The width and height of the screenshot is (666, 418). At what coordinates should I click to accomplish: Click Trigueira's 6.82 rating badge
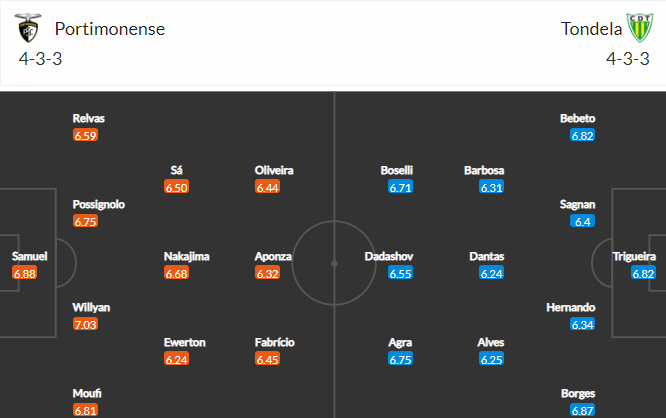(x=643, y=273)
